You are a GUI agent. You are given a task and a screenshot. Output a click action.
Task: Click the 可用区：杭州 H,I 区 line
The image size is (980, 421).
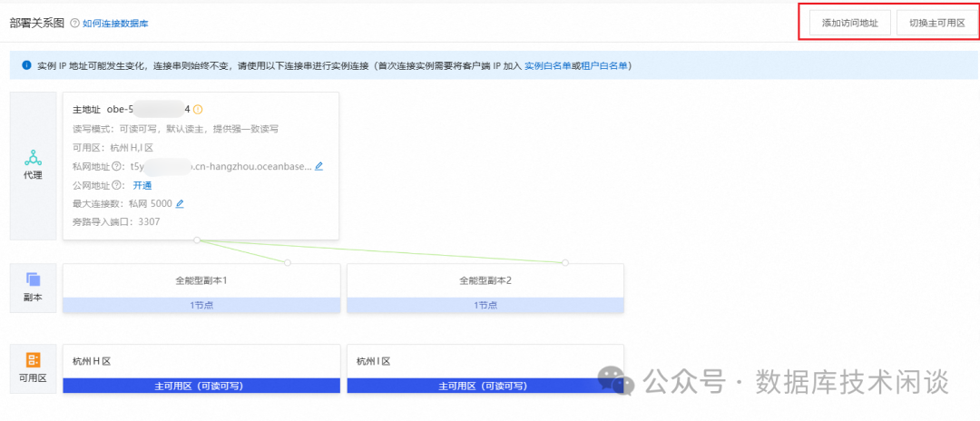point(113,148)
